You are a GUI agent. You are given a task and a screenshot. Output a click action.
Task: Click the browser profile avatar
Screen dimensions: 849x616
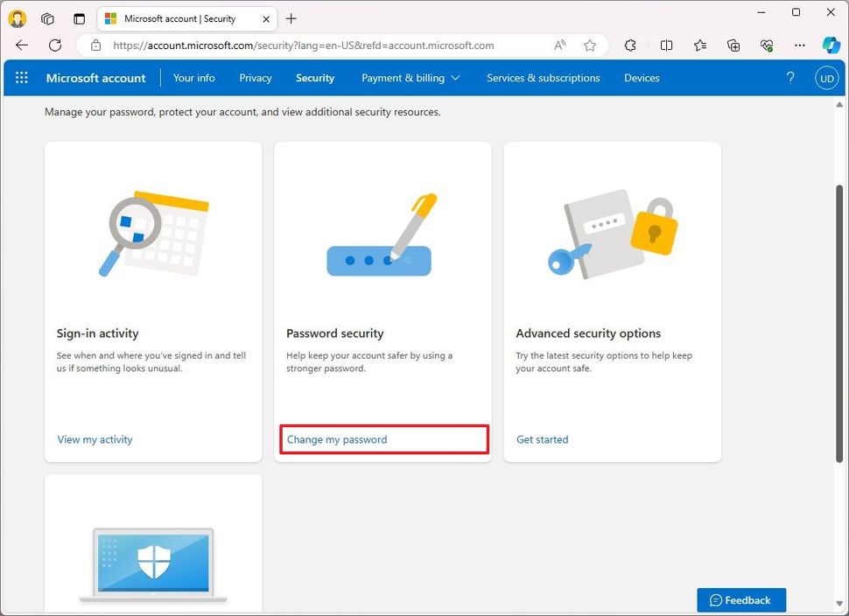tap(18, 17)
